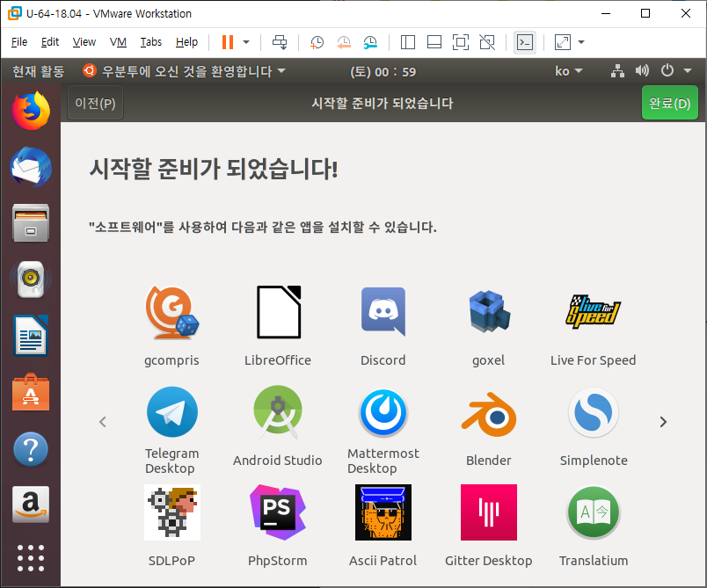Select the LibreOffice app icon

click(x=278, y=312)
